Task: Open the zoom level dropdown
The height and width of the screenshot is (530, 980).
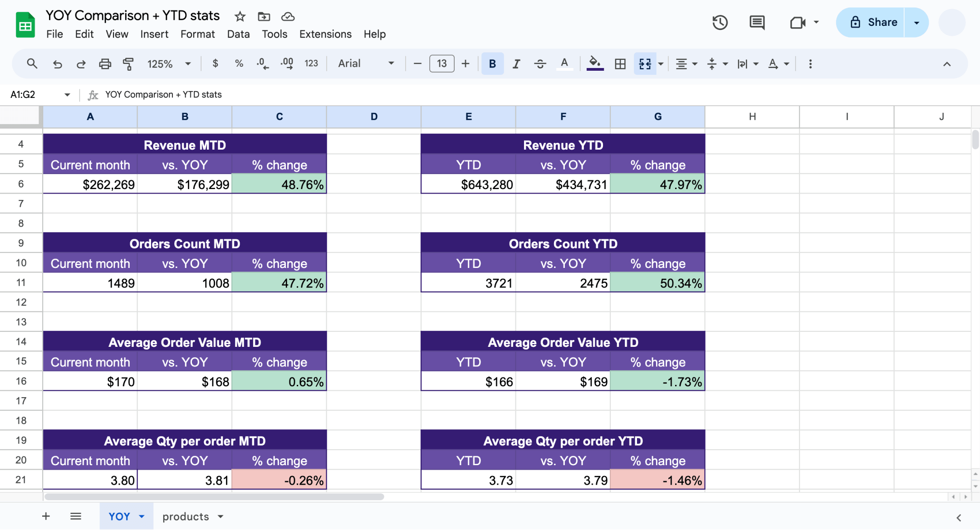Action: coord(168,63)
